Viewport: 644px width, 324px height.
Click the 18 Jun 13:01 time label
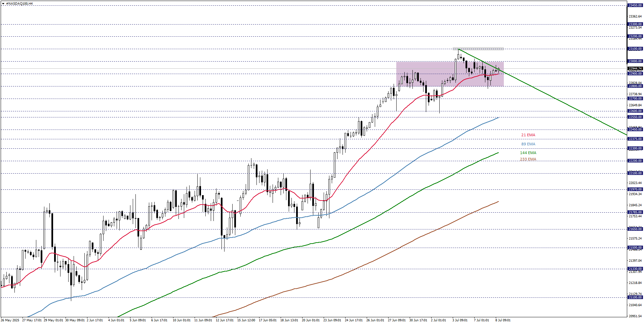[289, 320]
